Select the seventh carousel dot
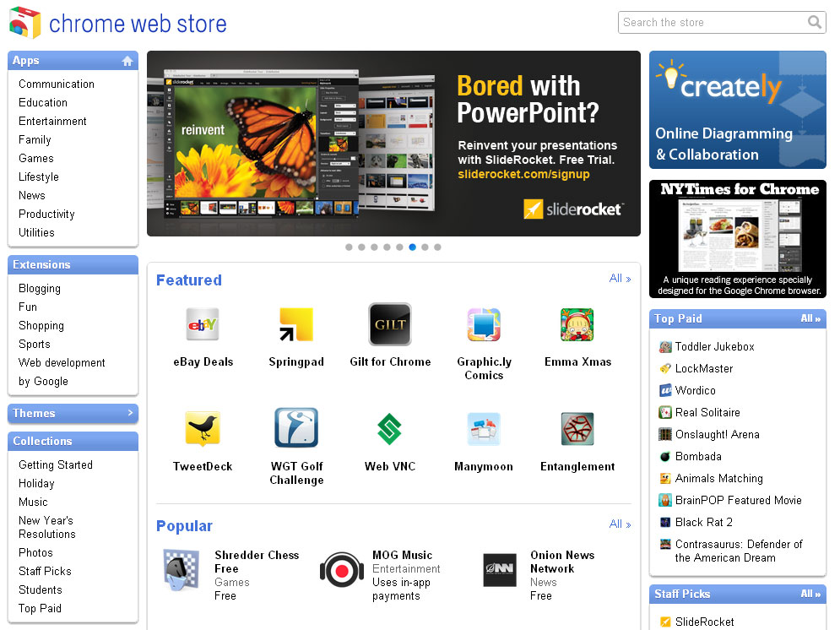The width and height of the screenshot is (840, 630). coord(425,247)
